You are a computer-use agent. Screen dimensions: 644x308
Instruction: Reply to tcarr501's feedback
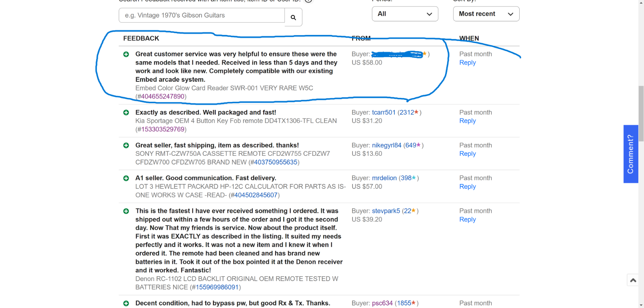[x=467, y=121]
